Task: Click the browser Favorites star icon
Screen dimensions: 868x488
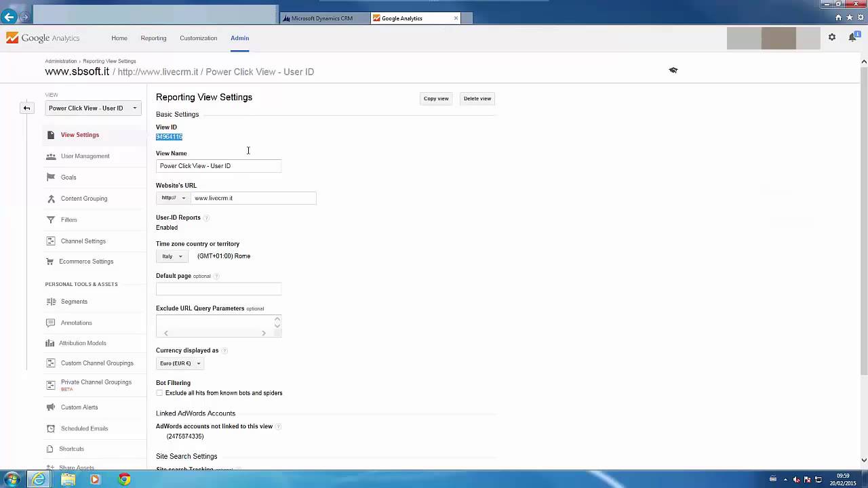Action: coord(849,18)
